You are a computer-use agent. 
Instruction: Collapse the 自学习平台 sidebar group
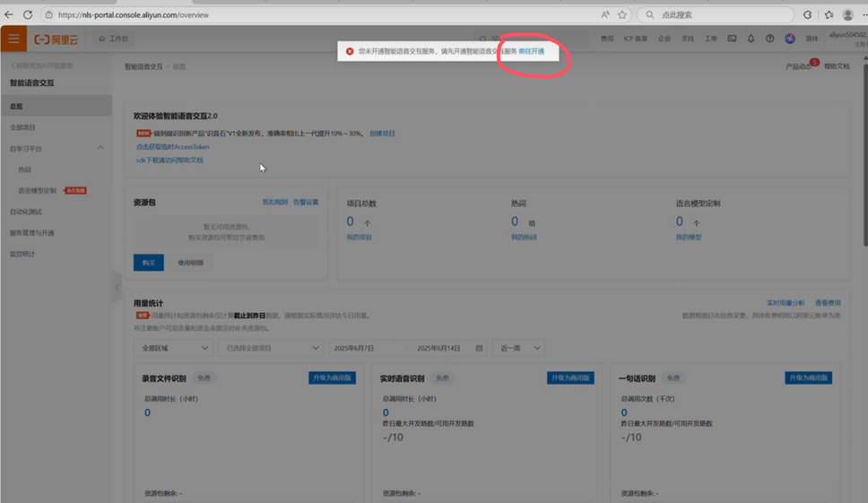click(100, 148)
